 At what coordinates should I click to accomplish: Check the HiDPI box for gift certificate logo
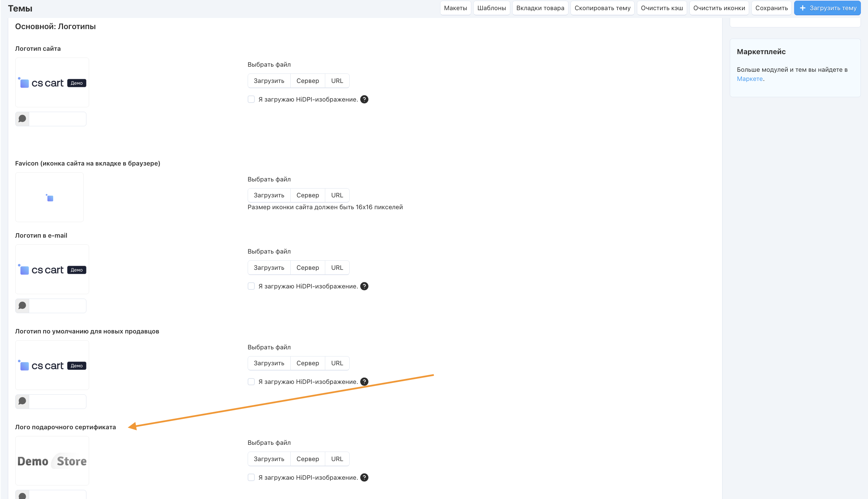click(x=251, y=477)
